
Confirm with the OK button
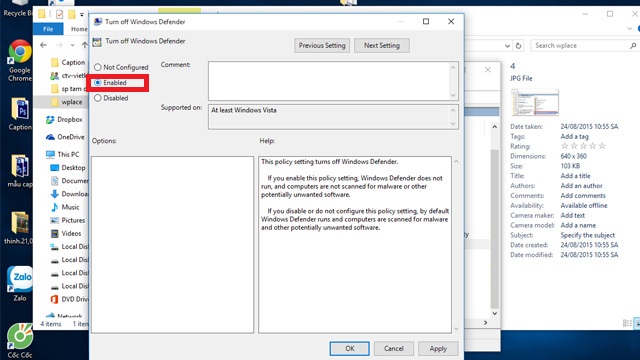click(350, 349)
